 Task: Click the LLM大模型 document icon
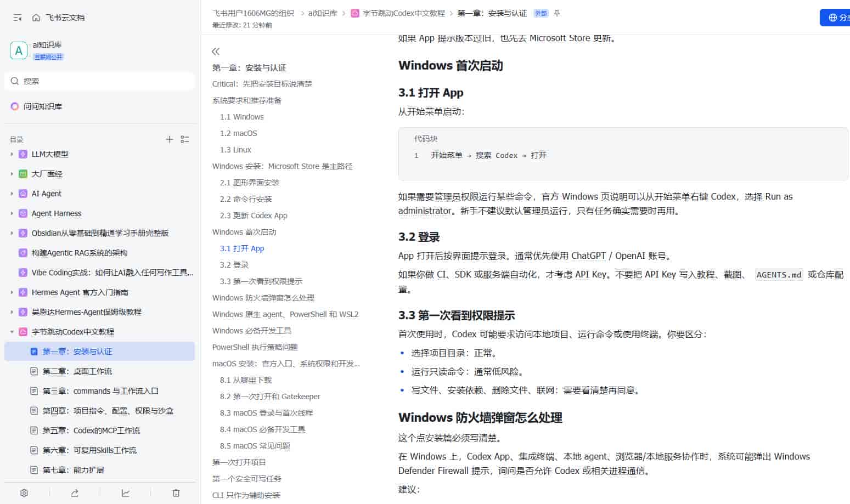tap(23, 154)
